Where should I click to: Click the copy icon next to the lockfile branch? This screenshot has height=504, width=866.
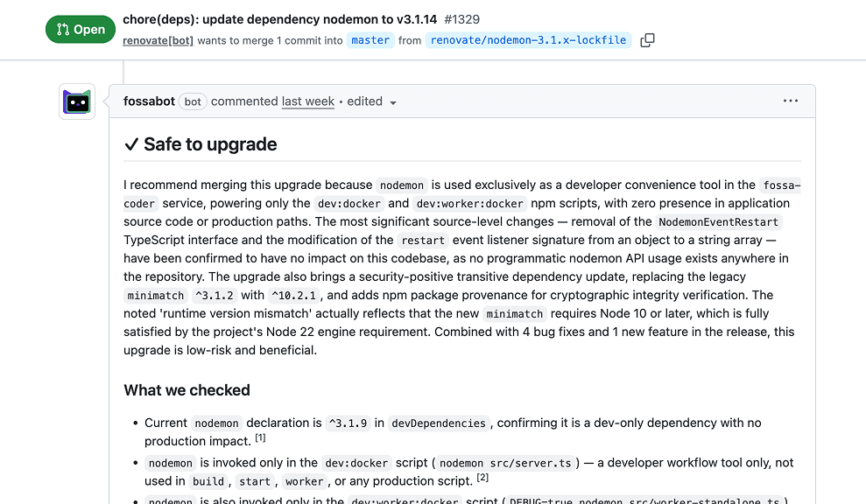[646, 40]
